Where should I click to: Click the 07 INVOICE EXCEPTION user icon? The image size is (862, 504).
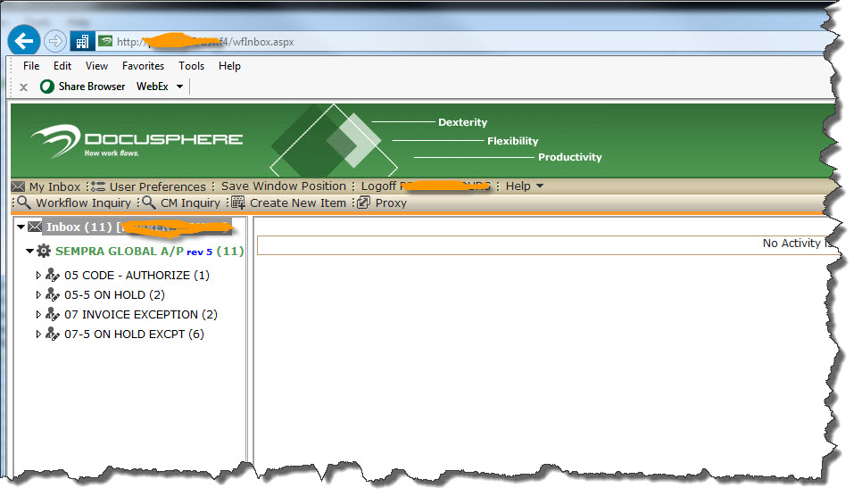tap(53, 314)
